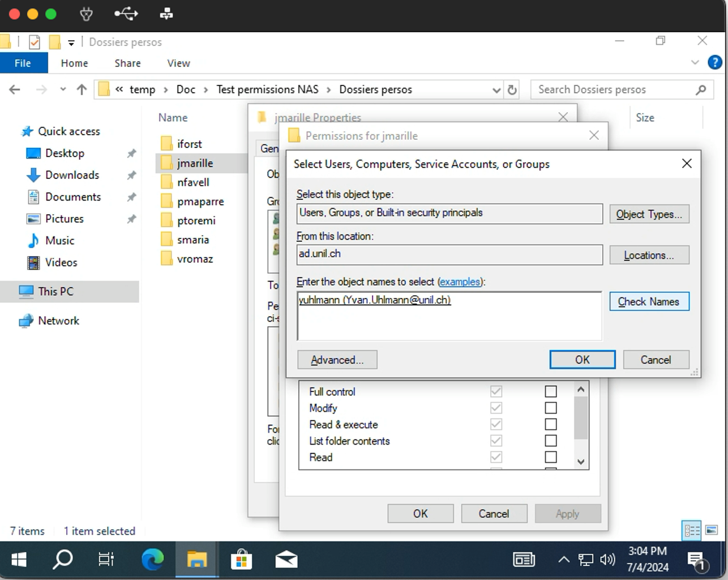Image resolution: width=728 pixels, height=580 pixels.
Task: Switch to the Home ribbon tab
Action: pyautogui.click(x=74, y=63)
